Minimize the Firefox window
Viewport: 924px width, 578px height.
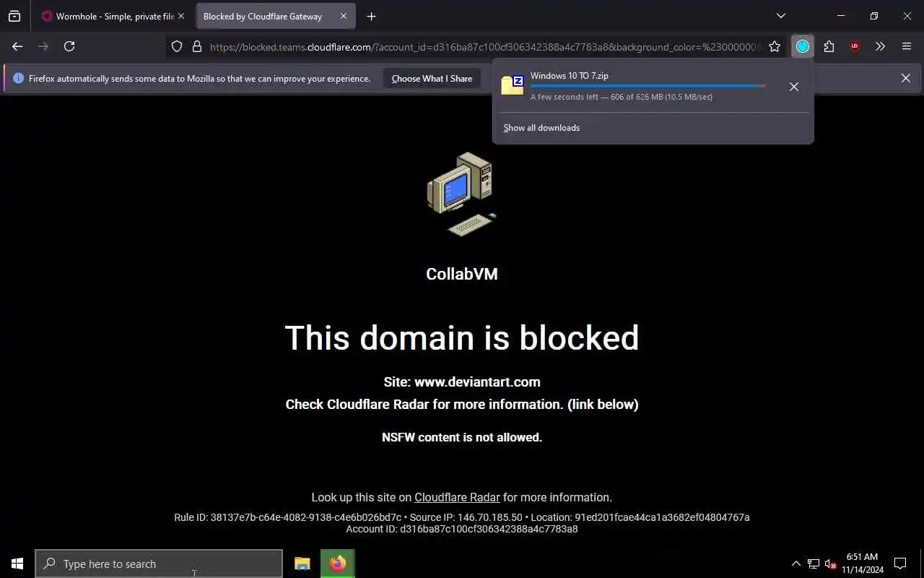841,16
